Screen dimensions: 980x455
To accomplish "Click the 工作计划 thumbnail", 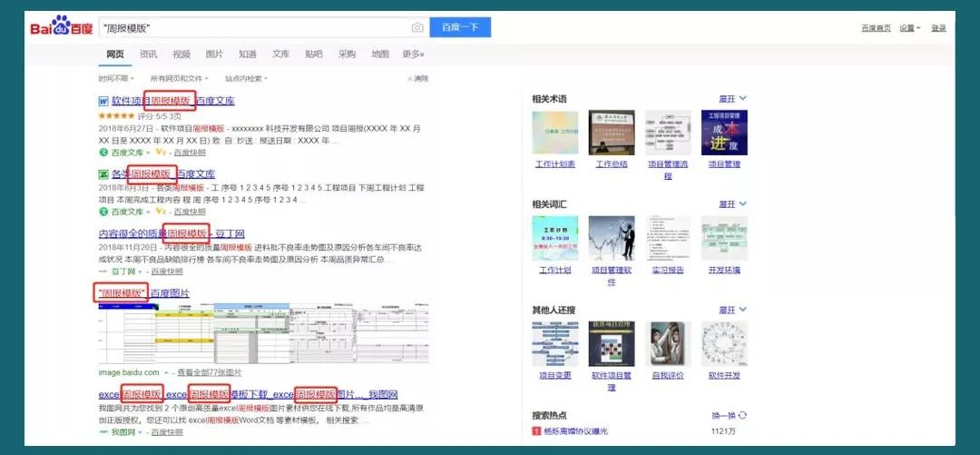I will tap(555, 239).
